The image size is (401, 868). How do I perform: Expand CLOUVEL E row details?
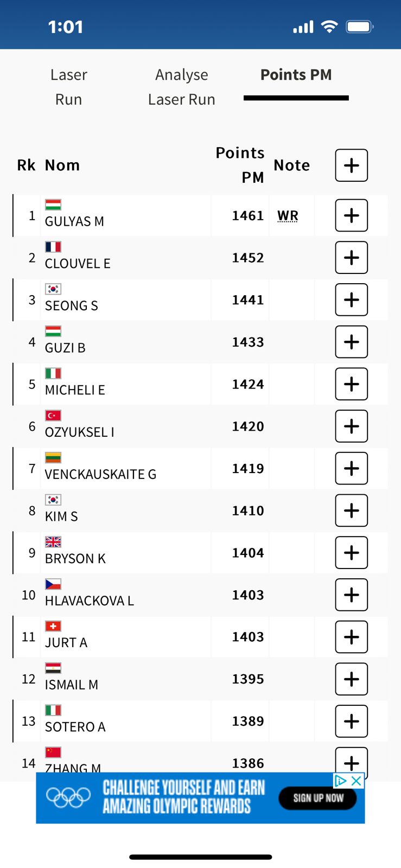click(351, 258)
